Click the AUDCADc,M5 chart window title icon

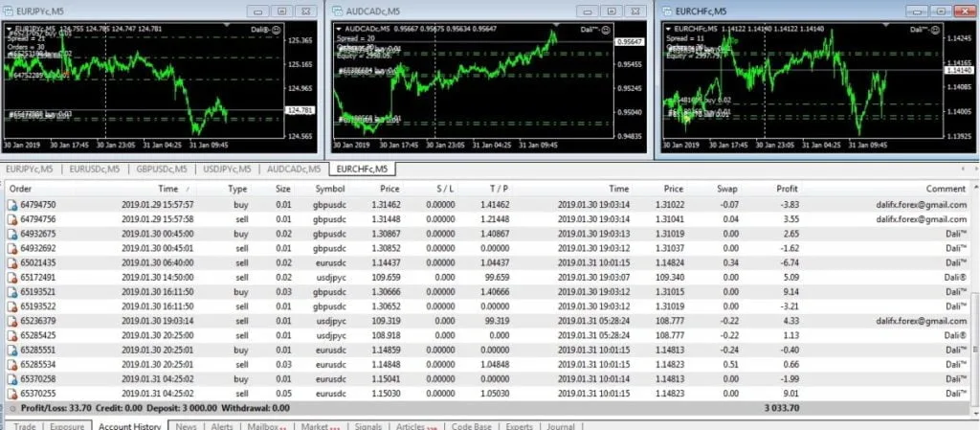coord(338,11)
